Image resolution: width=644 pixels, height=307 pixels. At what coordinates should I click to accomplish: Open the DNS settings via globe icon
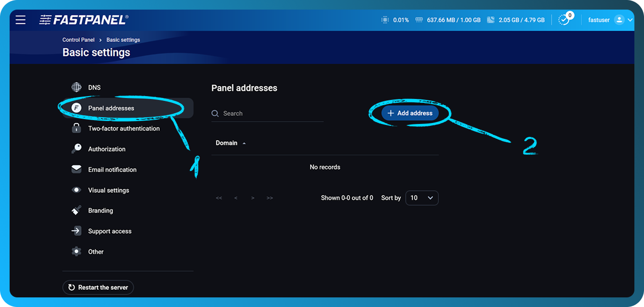point(76,87)
